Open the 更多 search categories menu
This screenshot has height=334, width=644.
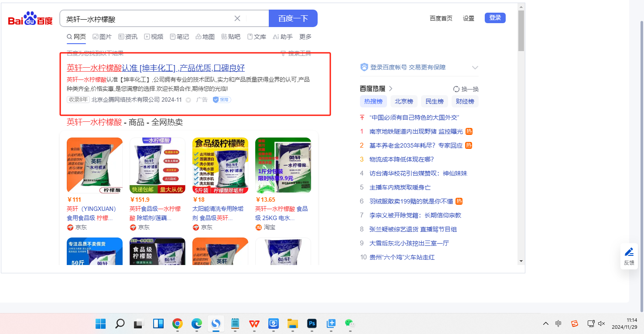point(305,37)
